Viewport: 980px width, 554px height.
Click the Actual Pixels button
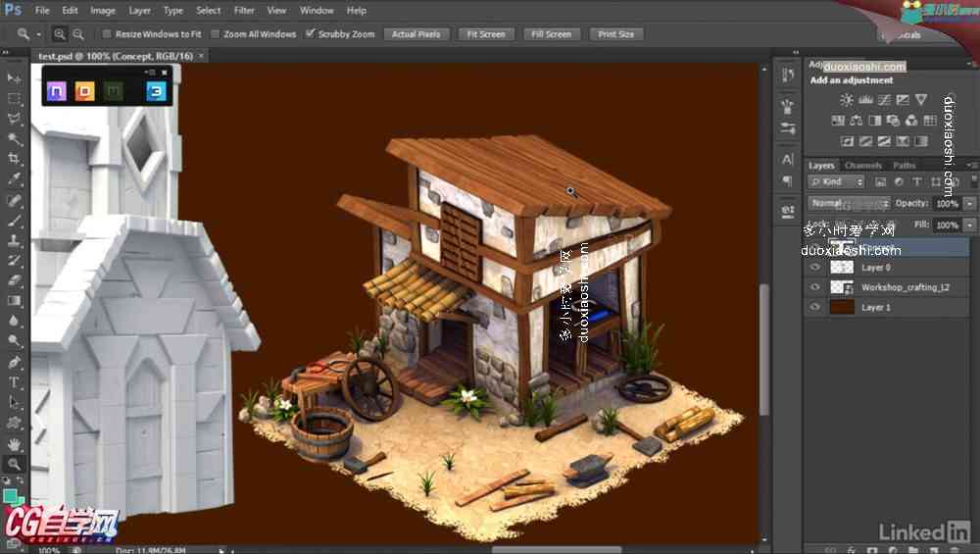416,34
